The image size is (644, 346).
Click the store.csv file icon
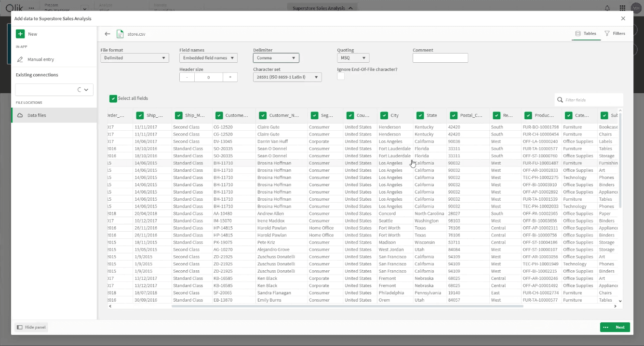pos(120,33)
